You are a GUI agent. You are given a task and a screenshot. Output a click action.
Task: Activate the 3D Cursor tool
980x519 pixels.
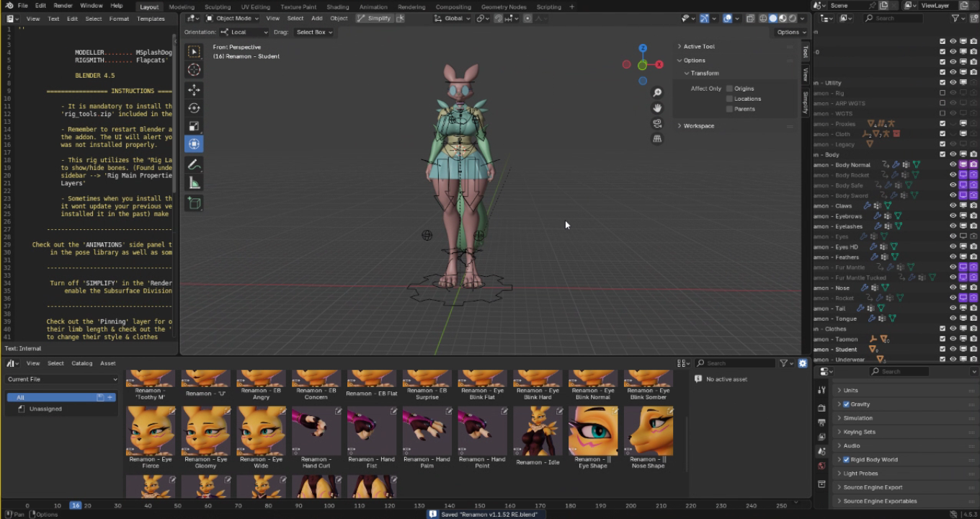(194, 70)
